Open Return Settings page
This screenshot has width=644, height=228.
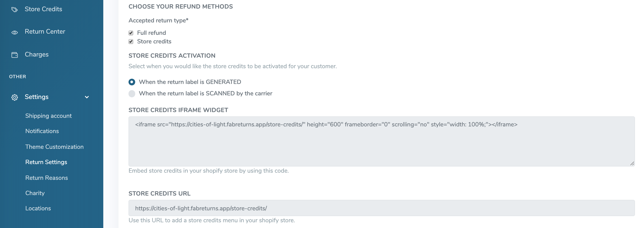pyautogui.click(x=46, y=162)
